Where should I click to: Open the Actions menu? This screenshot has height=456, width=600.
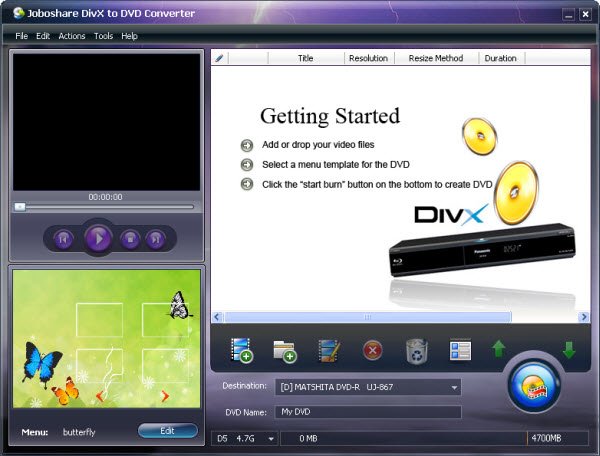pyautogui.click(x=72, y=36)
